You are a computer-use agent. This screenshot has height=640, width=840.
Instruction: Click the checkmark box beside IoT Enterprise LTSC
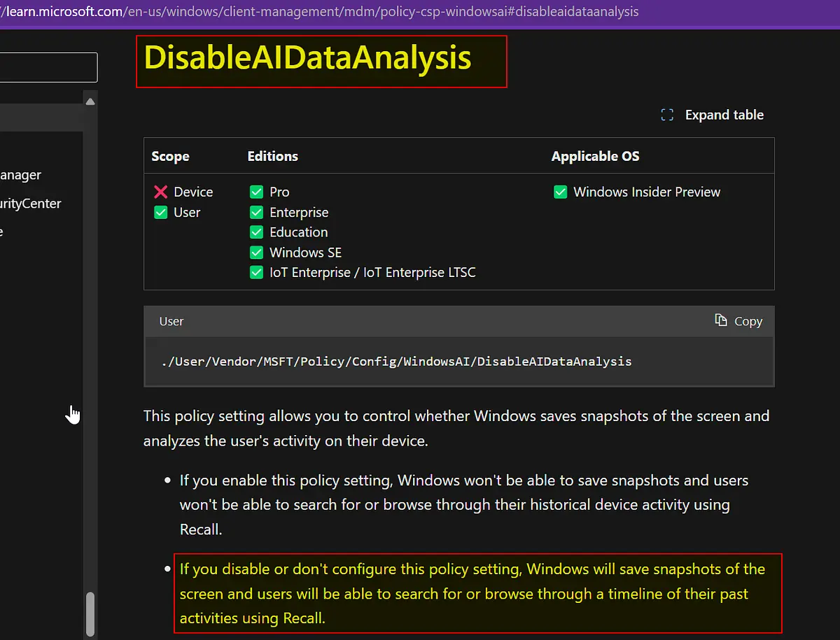(x=257, y=273)
